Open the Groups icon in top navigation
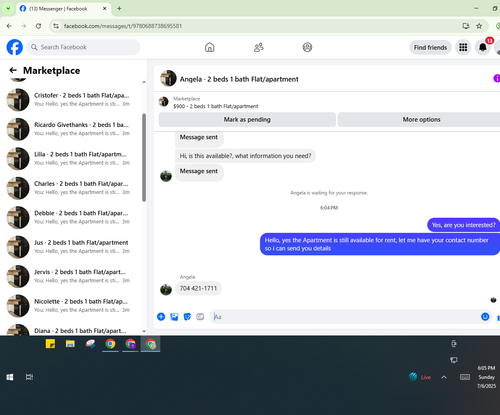The image size is (500, 415). coord(307,47)
